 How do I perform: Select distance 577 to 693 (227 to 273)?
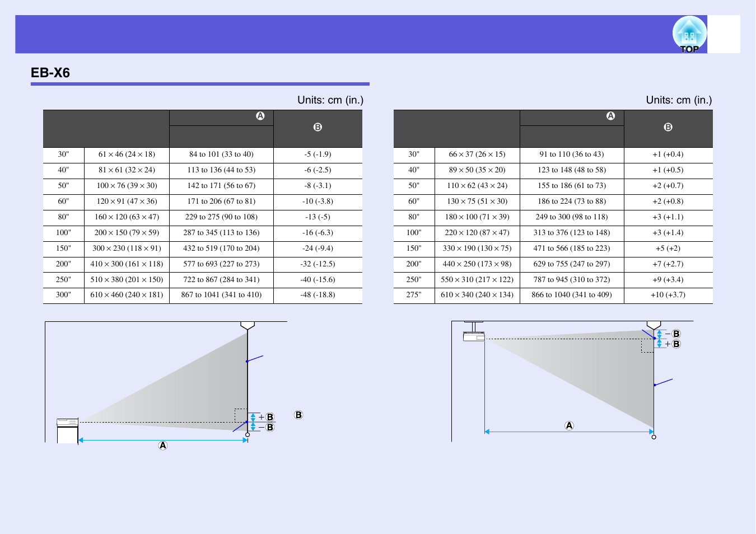pyautogui.click(x=221, y=264)
